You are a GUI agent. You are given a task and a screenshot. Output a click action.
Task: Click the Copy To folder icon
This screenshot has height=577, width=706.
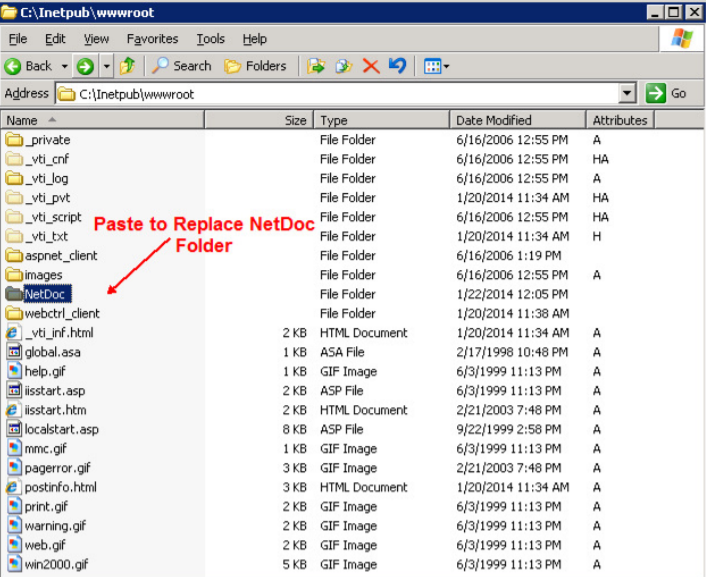pyautogui.click(x=344, y=66)
